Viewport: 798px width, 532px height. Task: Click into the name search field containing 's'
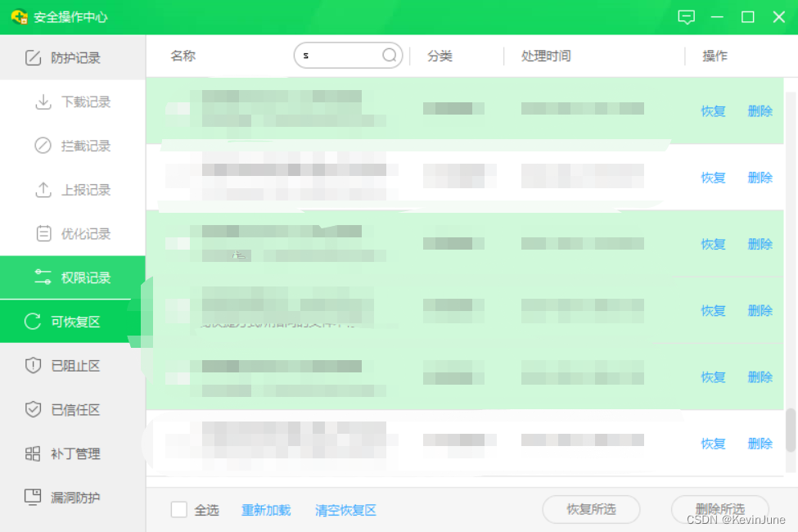348,55
